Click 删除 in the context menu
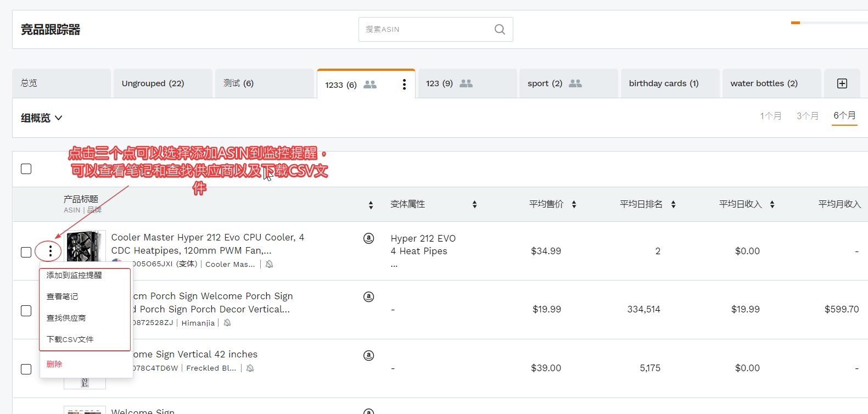 point(54,364)
